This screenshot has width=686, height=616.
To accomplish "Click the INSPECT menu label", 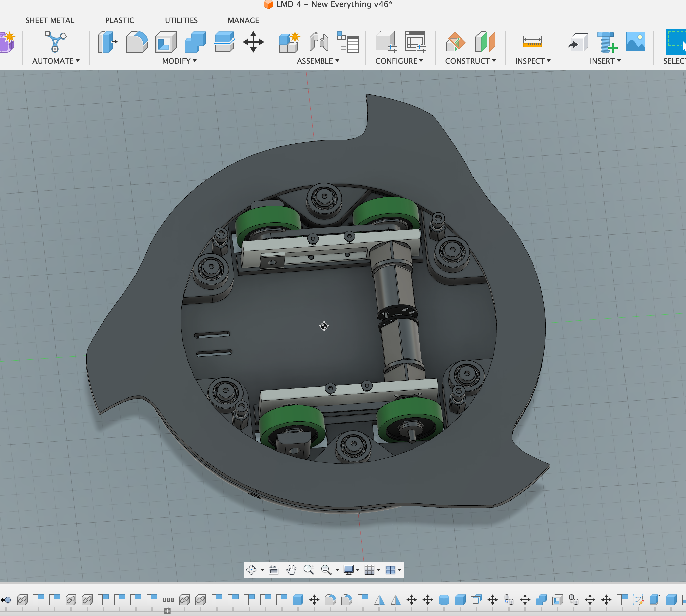I will [533, 61].
